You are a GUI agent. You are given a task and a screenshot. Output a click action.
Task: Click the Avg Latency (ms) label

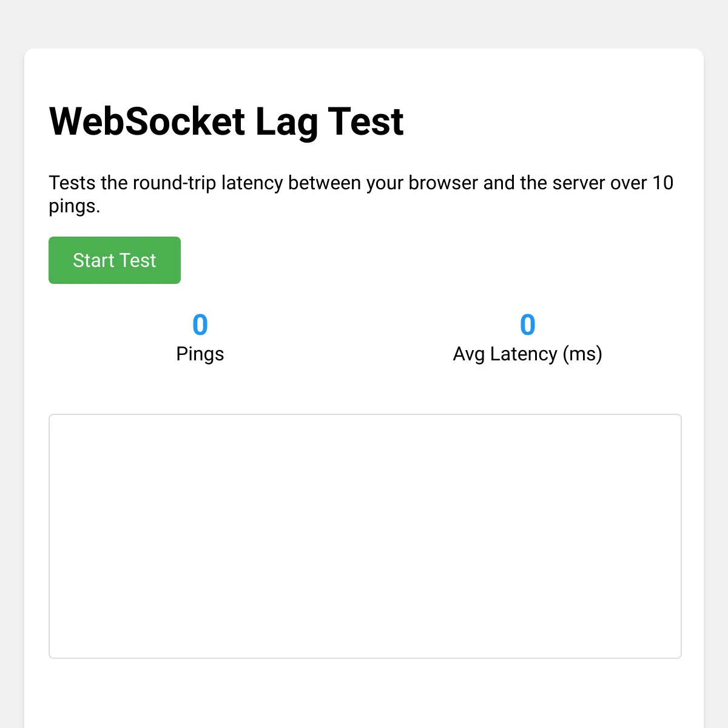tap(528, 354)
